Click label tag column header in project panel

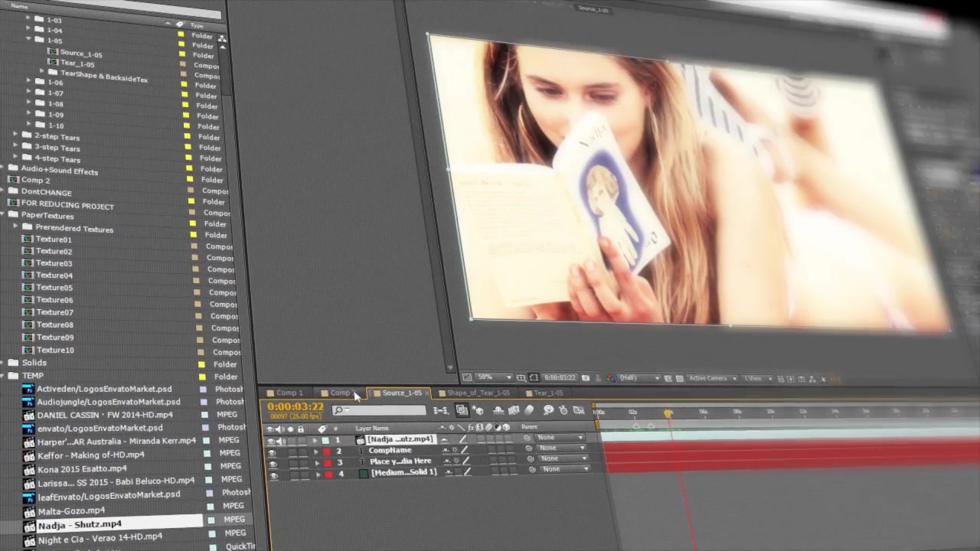coord(180,24)
